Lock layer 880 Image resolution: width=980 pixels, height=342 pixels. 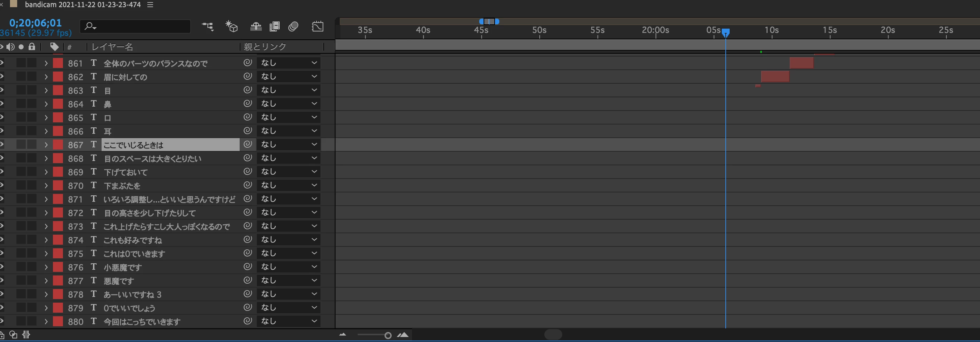(x=32, y=321)
